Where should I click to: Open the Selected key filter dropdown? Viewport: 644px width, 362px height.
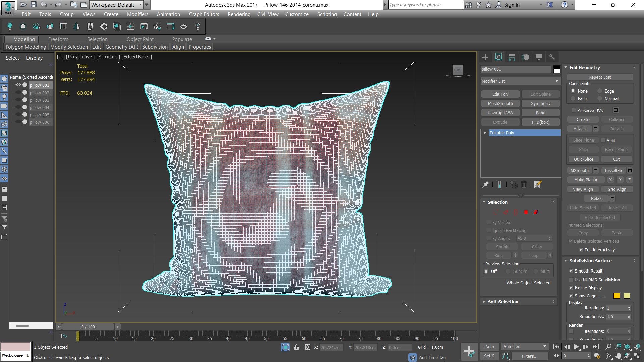(x=525, y=347)
